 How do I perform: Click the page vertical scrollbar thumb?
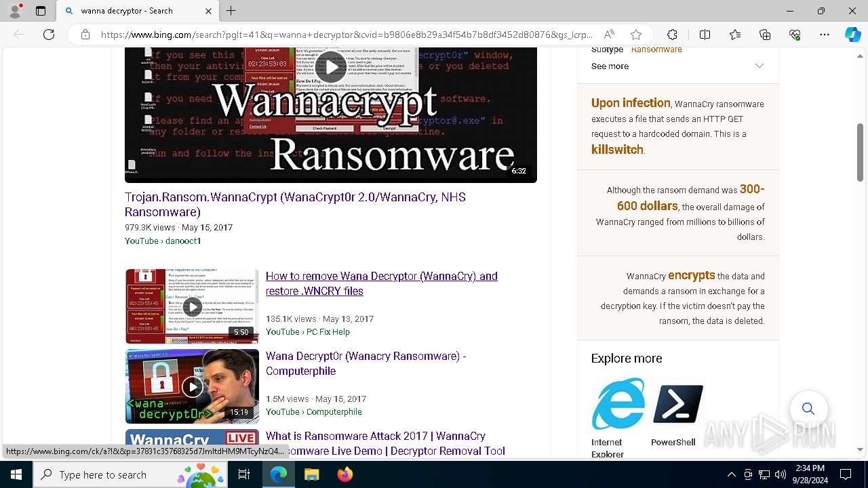point(861,152)
